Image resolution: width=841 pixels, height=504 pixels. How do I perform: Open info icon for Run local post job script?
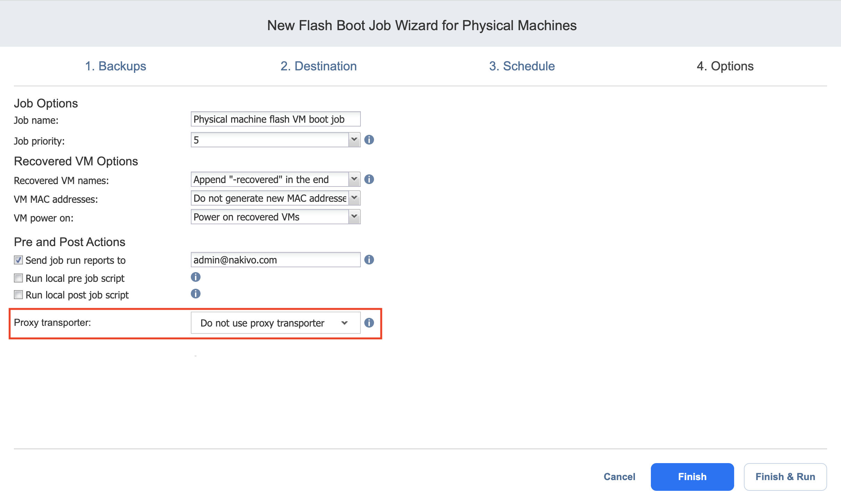(196, 294)
